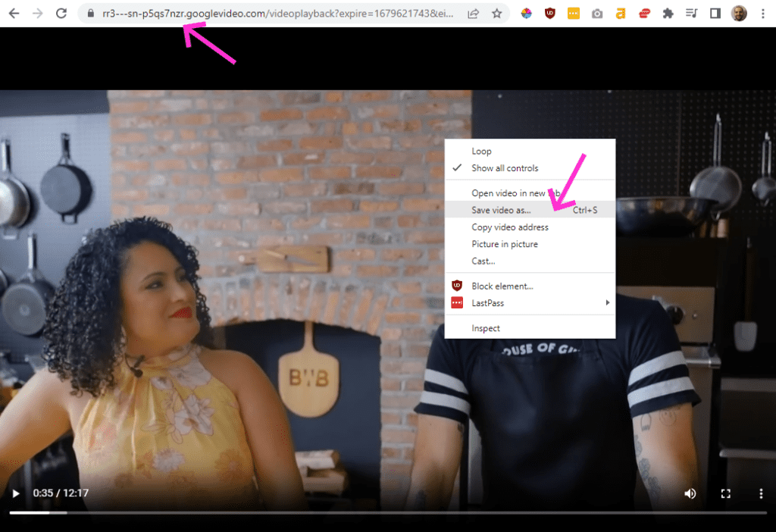The image size is (776, 532).
Task: Reload the page with the refresh button
Action: (x=62, y=14)
